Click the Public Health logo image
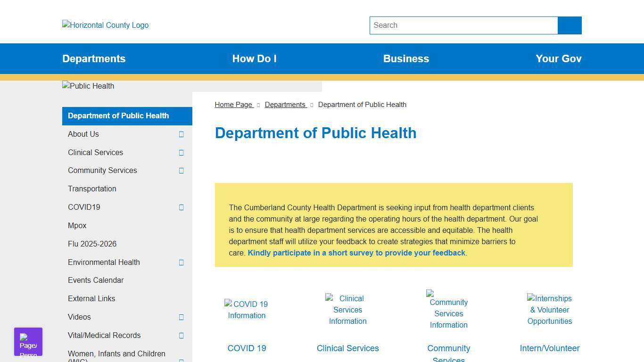644x362 pixels. point(88,86)
